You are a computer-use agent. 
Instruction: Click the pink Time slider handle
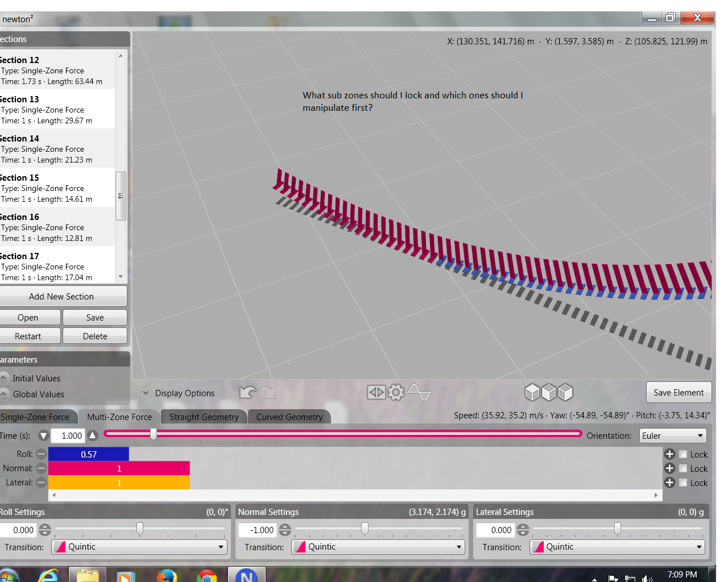coord(154,434)
